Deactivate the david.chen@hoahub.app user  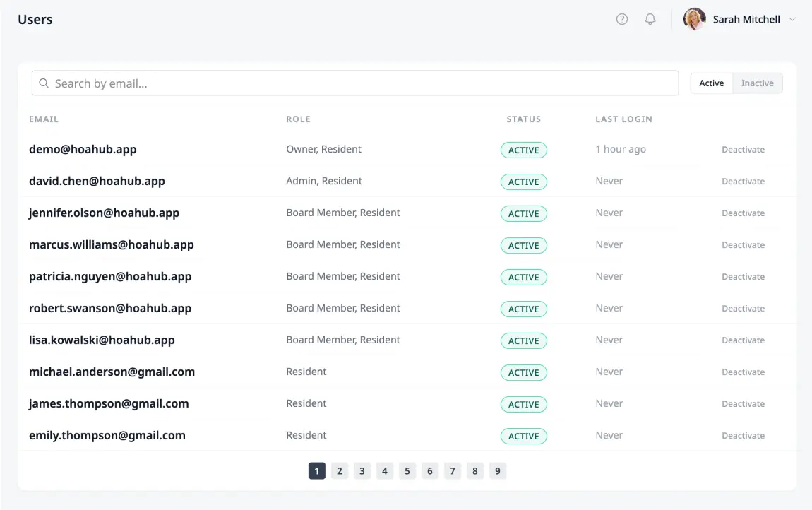743,181
